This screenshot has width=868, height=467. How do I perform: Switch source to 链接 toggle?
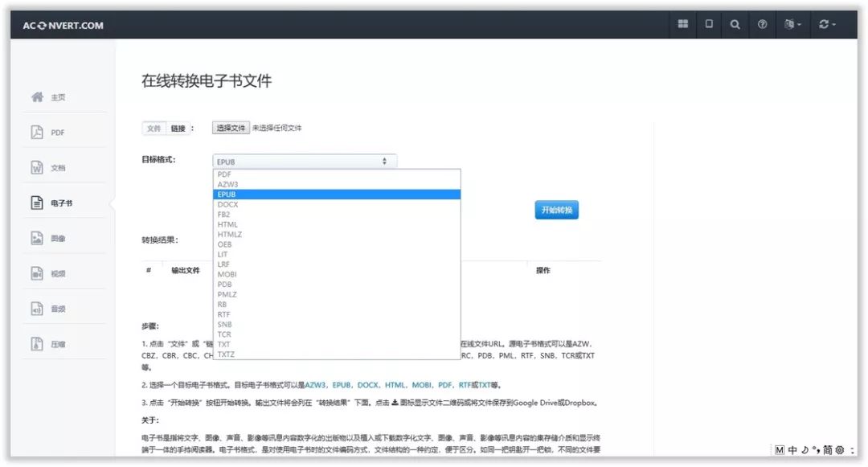coord(178,129)
